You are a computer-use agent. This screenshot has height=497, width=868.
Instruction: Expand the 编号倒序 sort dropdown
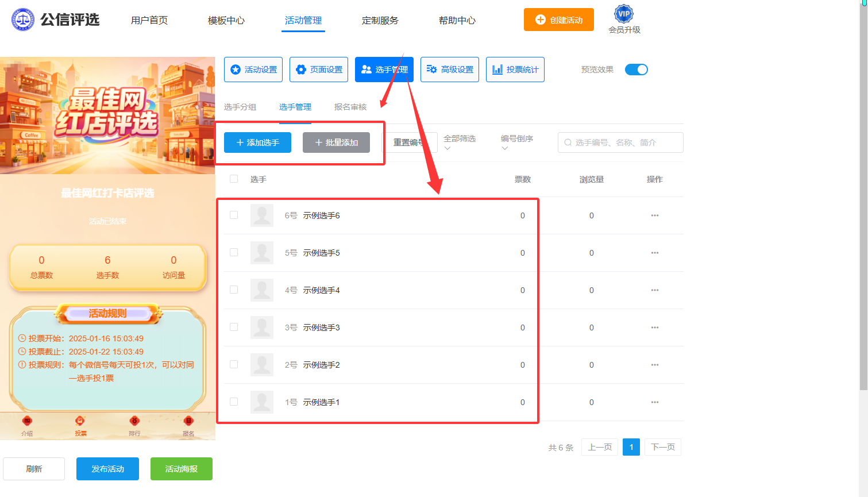point(517,142)
